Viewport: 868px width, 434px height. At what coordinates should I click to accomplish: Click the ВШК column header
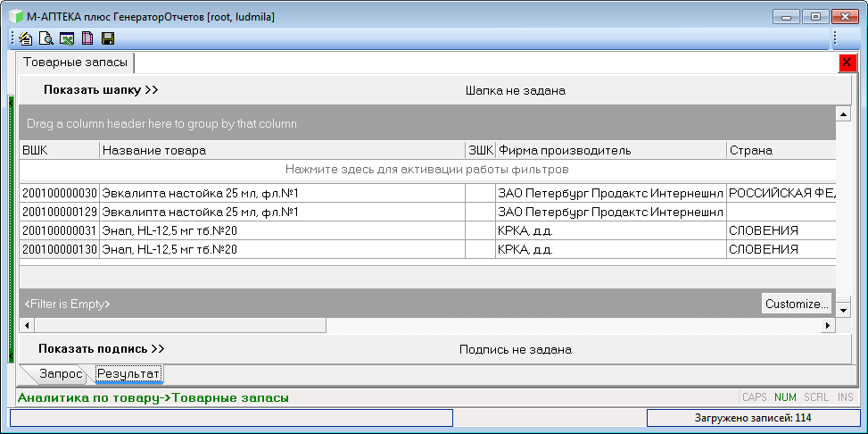point(59,150)
